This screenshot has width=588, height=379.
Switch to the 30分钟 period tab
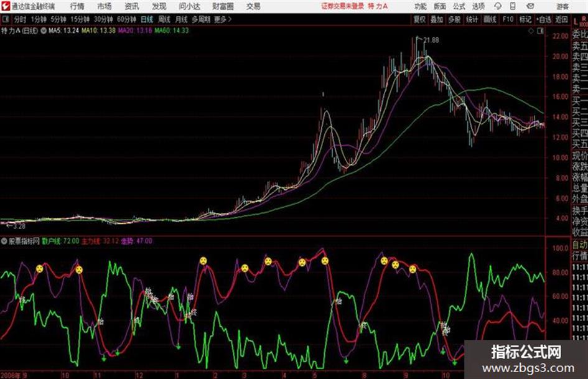(103, 19)
